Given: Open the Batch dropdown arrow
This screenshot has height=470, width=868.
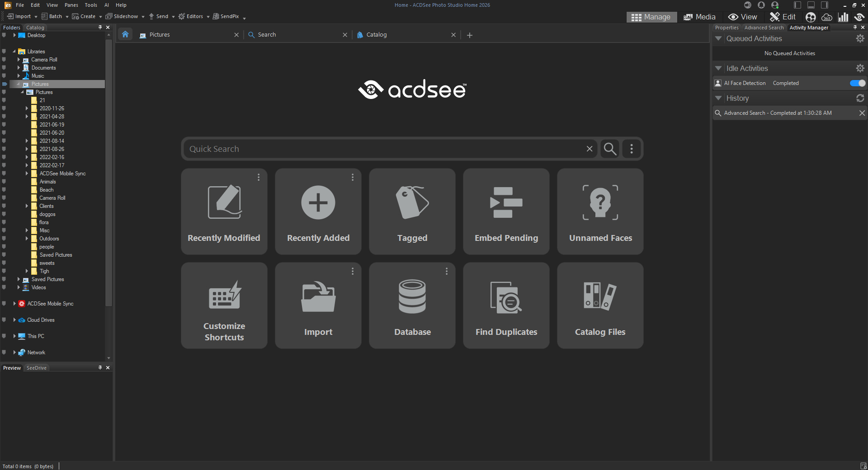Looking at the screenshot, I should [x=67, y=17].
